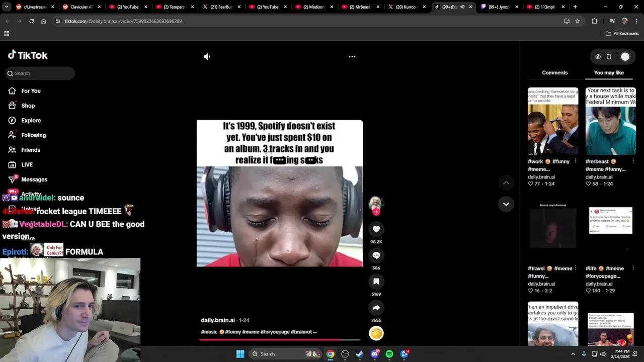Click the taskbar volume speaker icon
Image resolution: width=644 pixels, height=362 pixels.
pos(603,354)
